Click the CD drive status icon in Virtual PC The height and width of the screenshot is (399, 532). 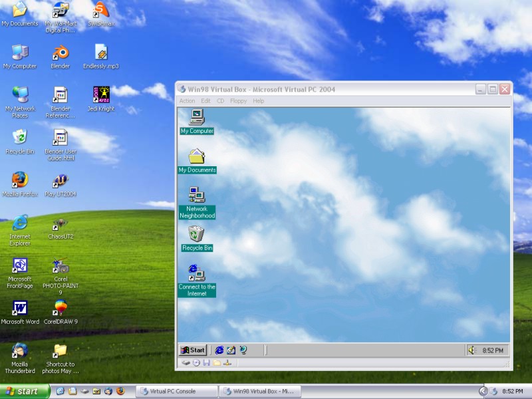coord(196,363)
